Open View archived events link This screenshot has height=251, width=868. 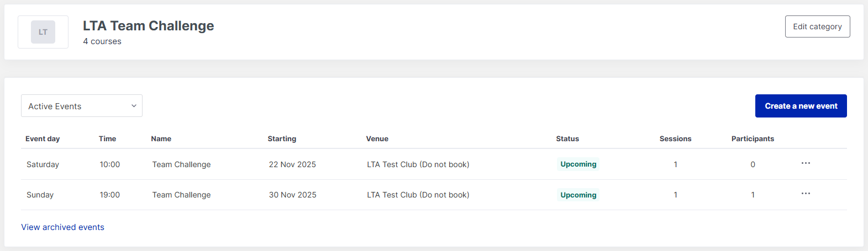tap(62, 227)
